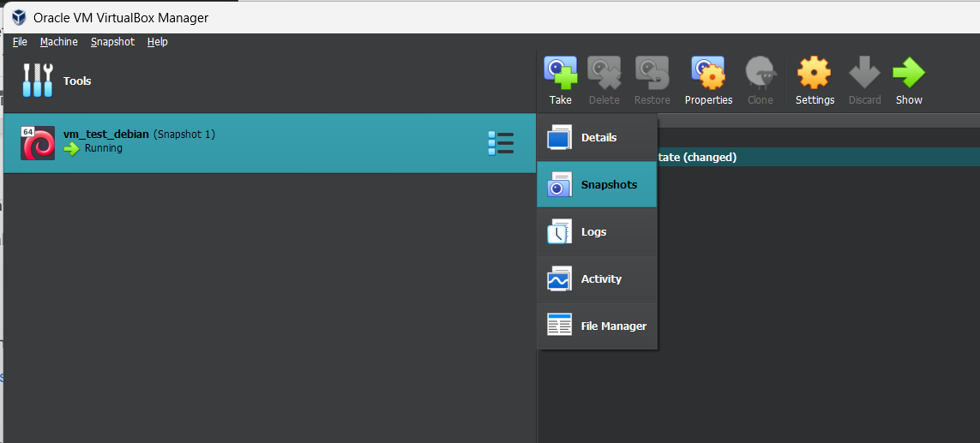Click the Restore snapshot toolbar icon
This screenshot has width=980, height=443.
tap(652, 75)
